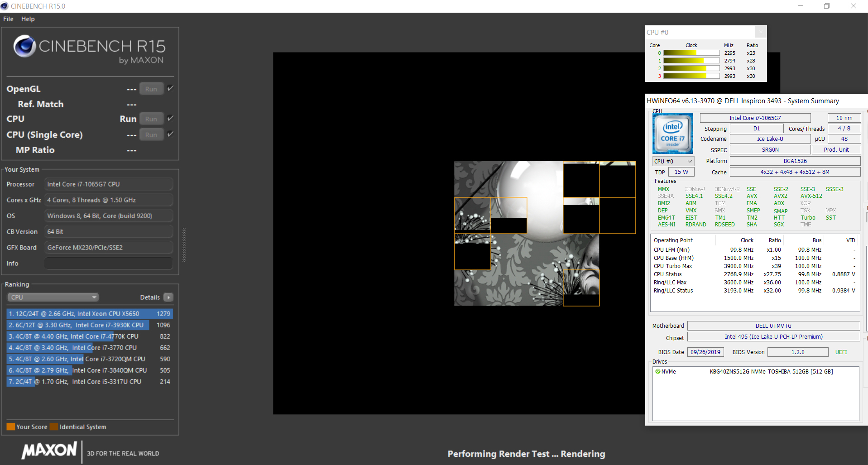Restore the Cinebench window size
The width and height of the screenshot is (868, 465).
pos(826,6)
